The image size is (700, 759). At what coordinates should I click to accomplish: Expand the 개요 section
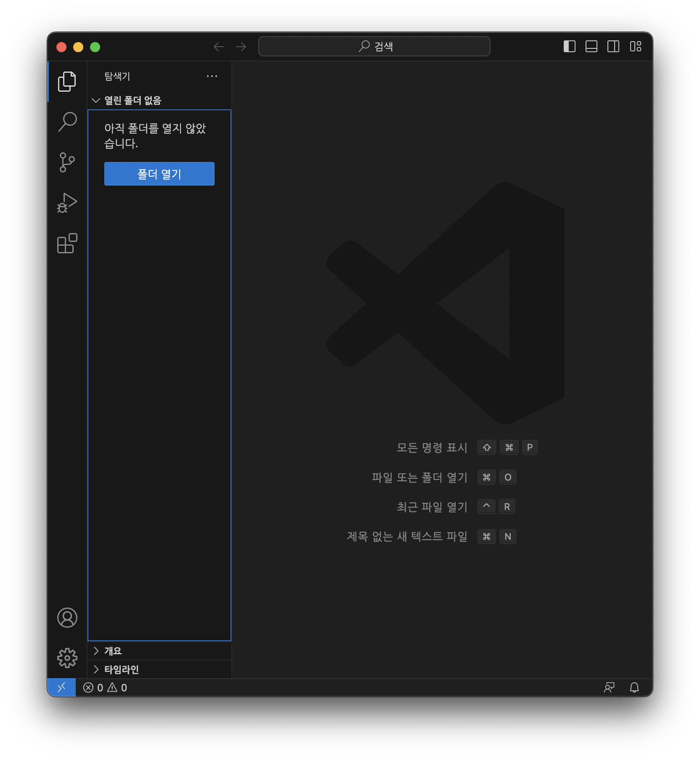[159, 651]
